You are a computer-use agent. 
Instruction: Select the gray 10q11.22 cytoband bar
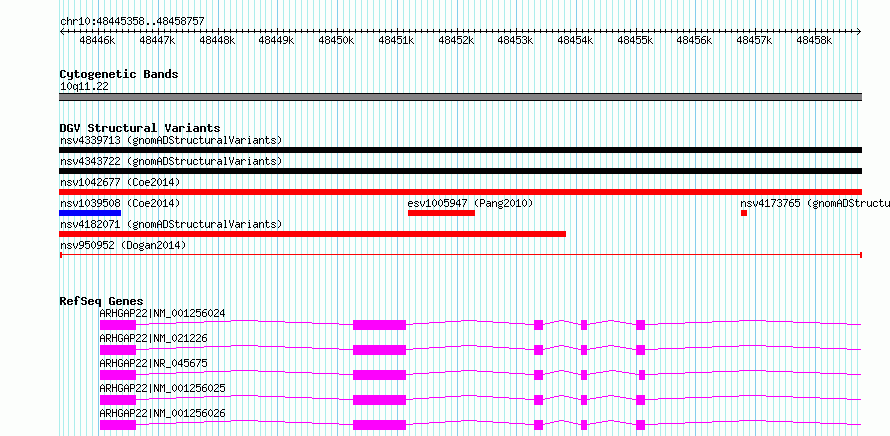[460, 97]
